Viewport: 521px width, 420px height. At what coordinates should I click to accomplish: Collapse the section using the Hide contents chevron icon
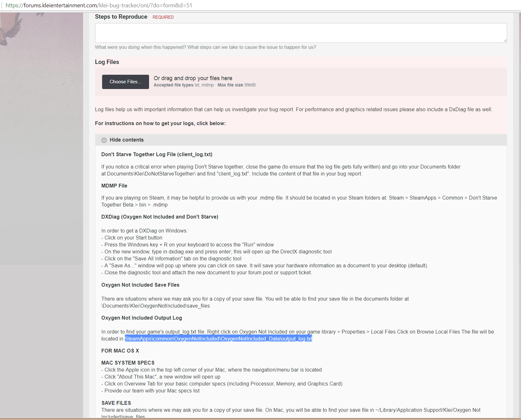(x=104, y=140)
